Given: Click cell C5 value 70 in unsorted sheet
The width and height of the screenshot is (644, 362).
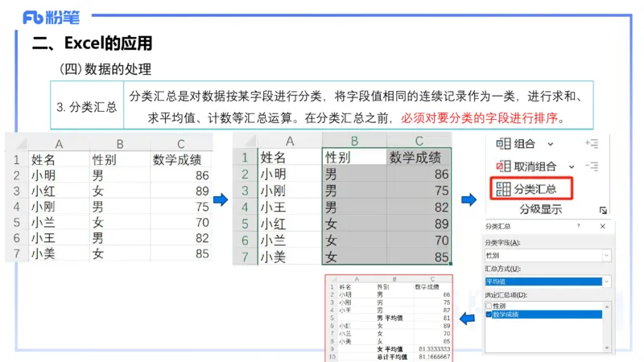Looking at the screenshot, I should pyautogui.click(x=180, y=223).
